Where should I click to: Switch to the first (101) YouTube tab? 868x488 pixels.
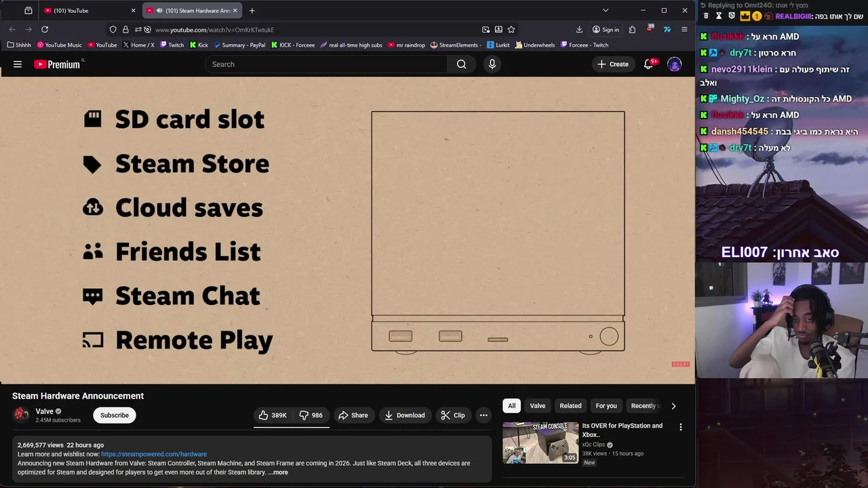[90, 10]
